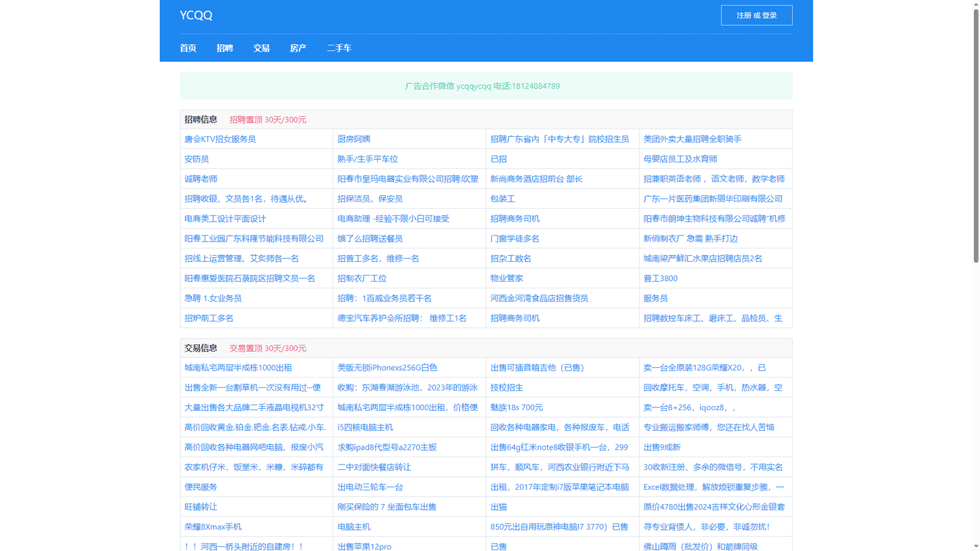
Task: Open 招聘广东省内「中专大专」院校招生员
Action: click(x=559, y=139)
